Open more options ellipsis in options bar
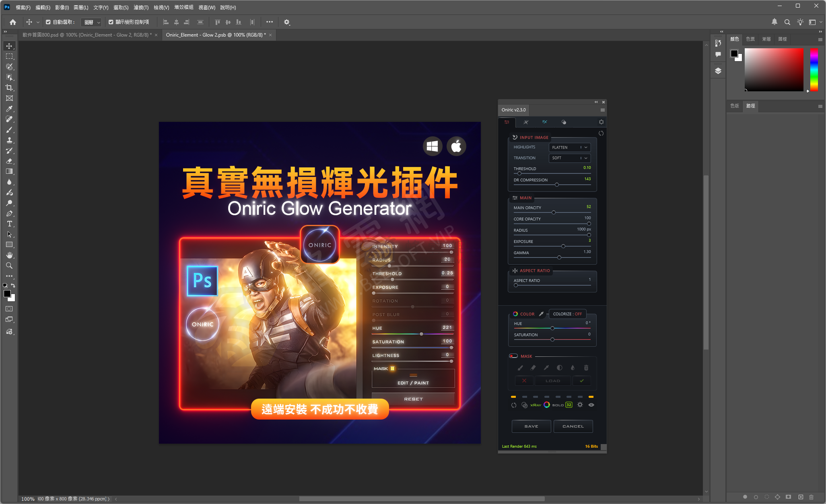The height and width of the screenshot is (504, 826). pyautogui.click(x=270, y=22)
